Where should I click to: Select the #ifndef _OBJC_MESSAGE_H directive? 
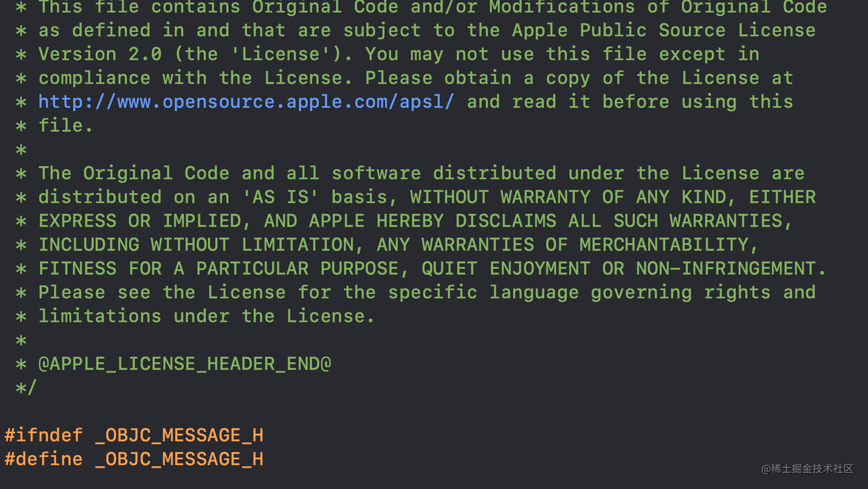point(133,434)
